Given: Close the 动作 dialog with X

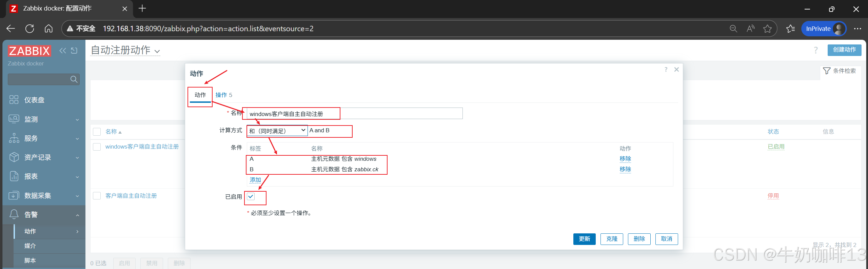Looking at the screenshot, I should 676,70.
